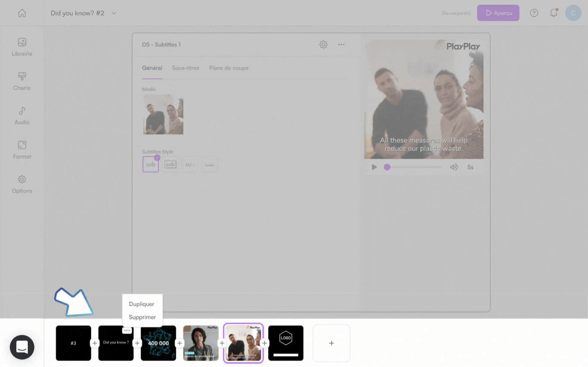Open the more options menu beside scene gear

click(341, 44)
